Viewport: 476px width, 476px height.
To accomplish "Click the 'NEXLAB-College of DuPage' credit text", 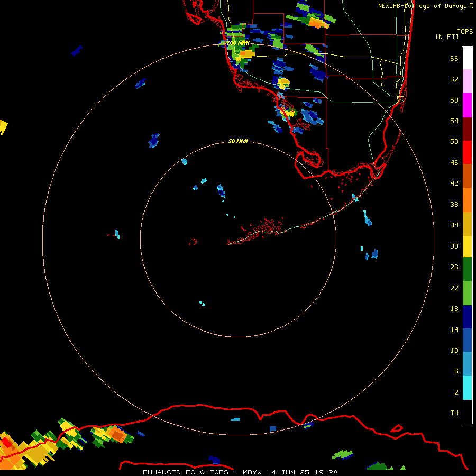I will 423,6.
